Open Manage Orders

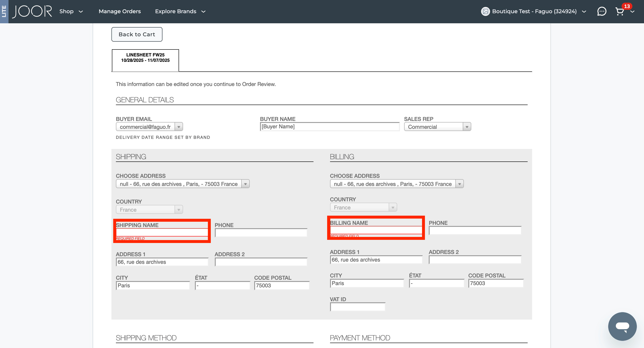[119, 11]
